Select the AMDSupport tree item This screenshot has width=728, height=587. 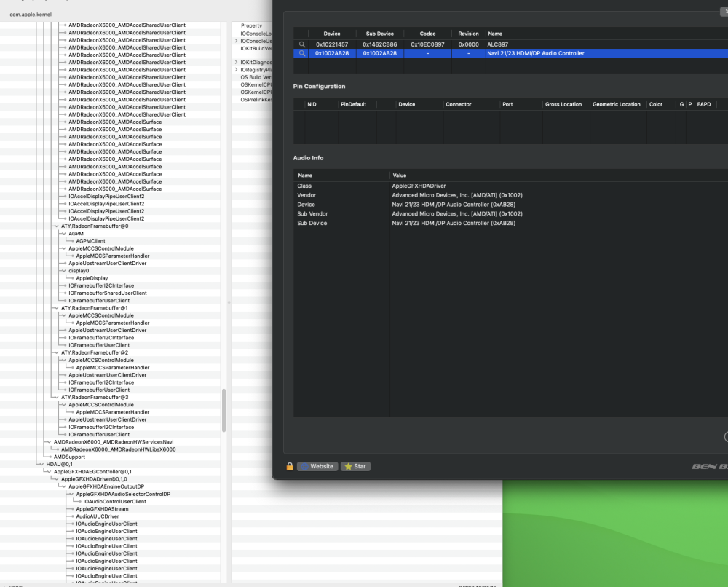[x=69, y=457]
